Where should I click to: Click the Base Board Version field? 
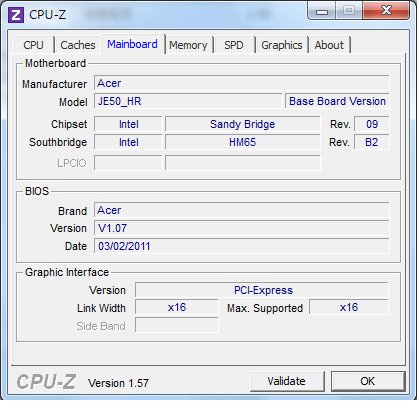(337, 101)
